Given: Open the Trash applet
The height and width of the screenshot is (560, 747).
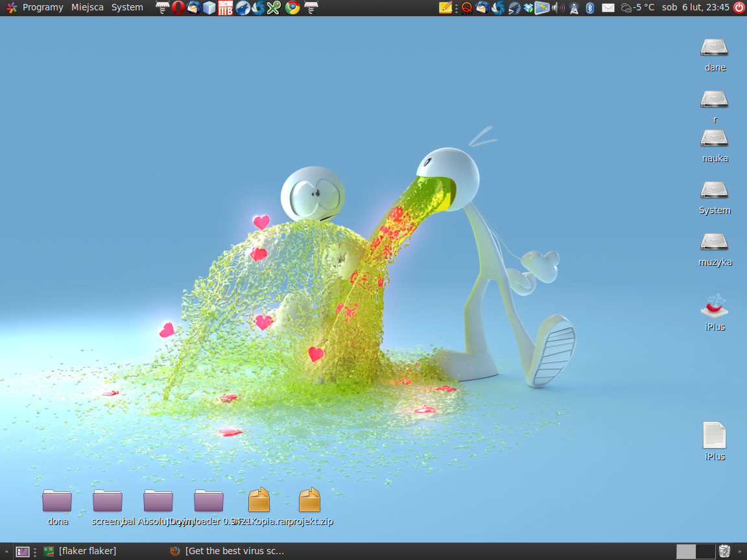Looking at the screenshot, I should pyautogui.click(x=724, y=552).
